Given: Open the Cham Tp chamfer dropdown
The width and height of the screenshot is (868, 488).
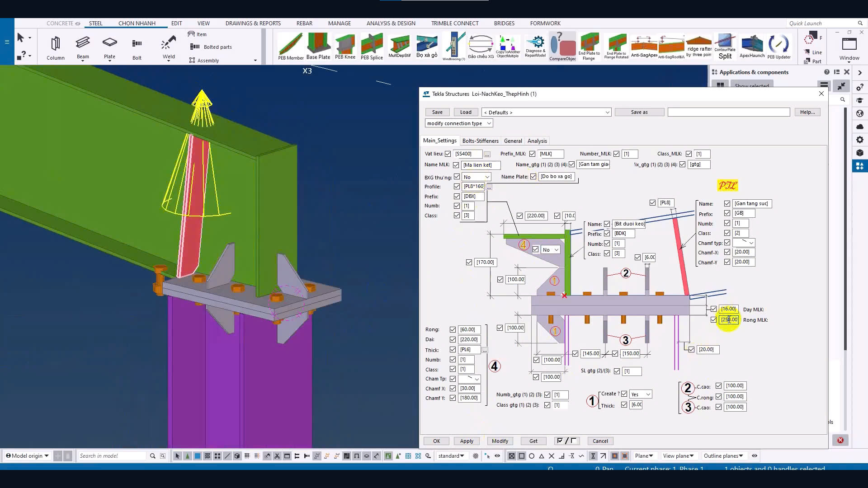Looking at the screenshot, I should click(469, 379).
